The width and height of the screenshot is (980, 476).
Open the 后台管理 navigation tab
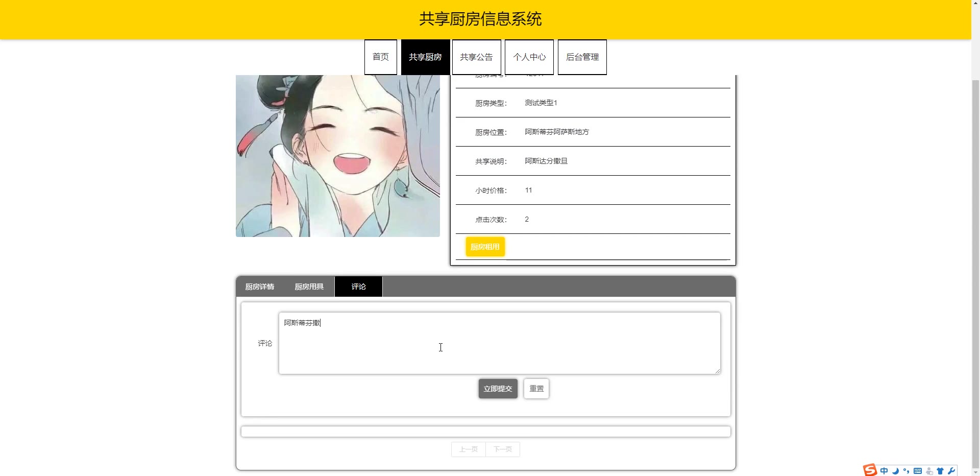coord(582,57)
